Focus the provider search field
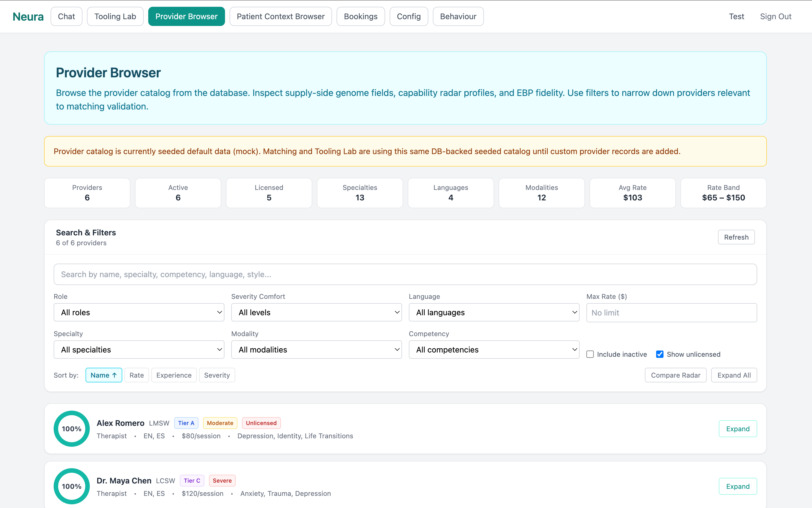Screen dimensions: 812x508 coord(406,274)
